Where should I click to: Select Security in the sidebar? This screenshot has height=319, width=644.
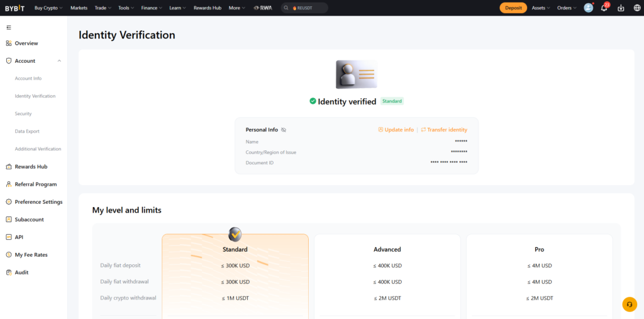click(x=23, y=114)
